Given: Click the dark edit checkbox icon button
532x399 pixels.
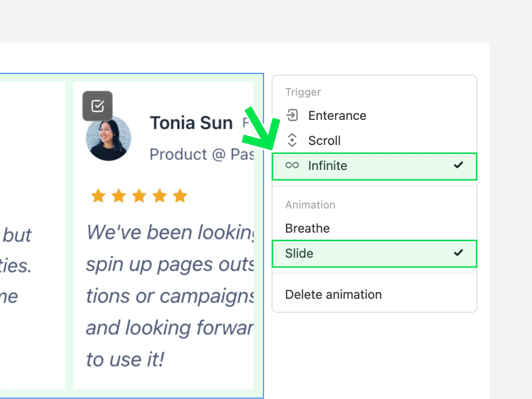Looking at the screenshot, I should 97,106.
